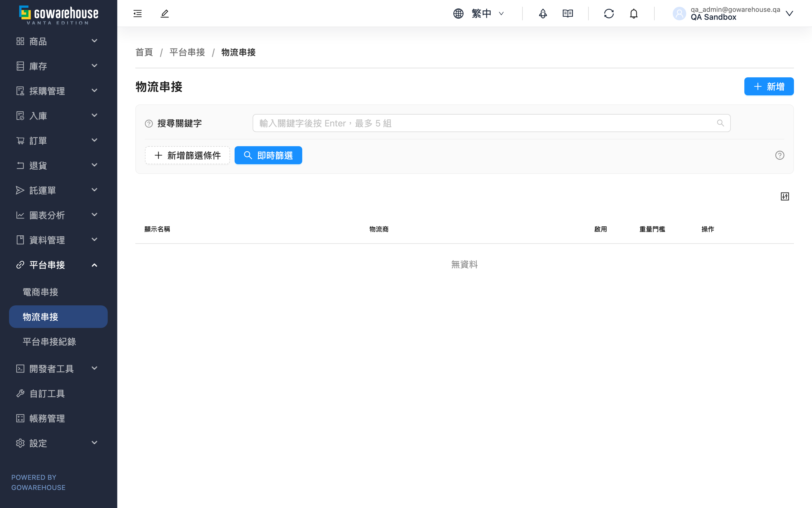812x508 pixels.
Task: Expand the 設定 menu chevron
Action: click(95, 443)
